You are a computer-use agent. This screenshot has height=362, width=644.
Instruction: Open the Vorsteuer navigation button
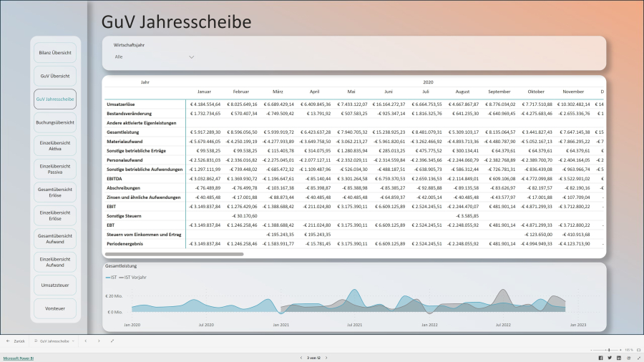pos(55,309)
